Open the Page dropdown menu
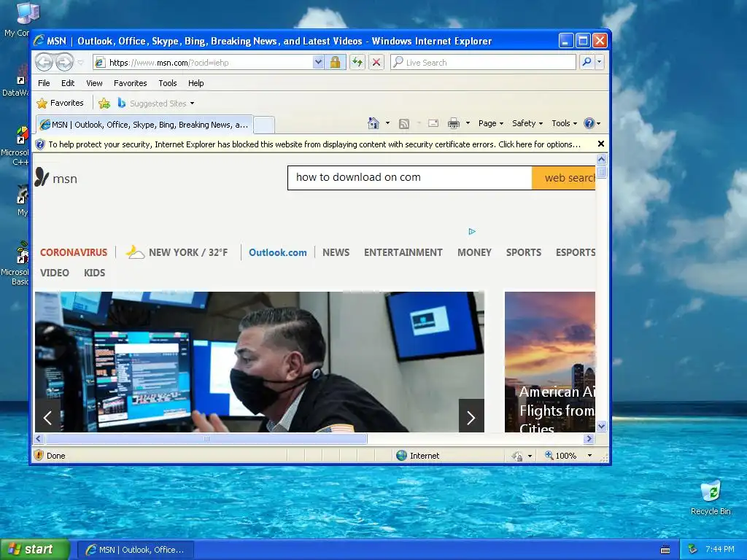 coord(491,123)
